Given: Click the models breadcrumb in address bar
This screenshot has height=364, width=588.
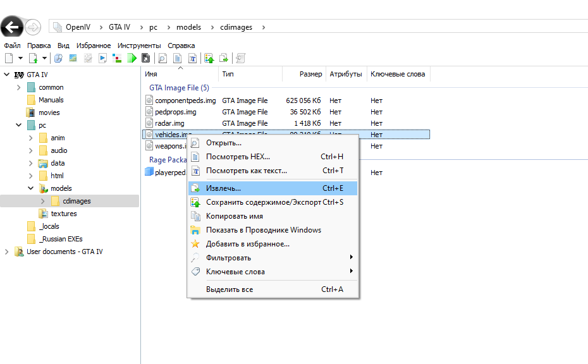Looking at the screenshot, I should pyautogui.click(x=188, y=27).
